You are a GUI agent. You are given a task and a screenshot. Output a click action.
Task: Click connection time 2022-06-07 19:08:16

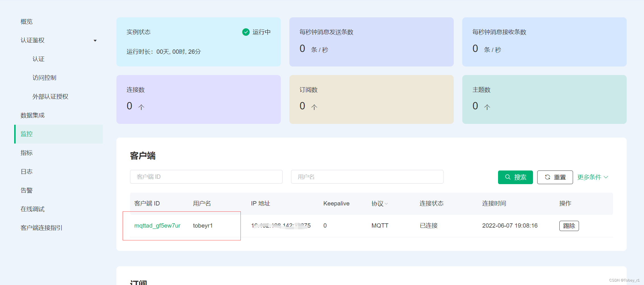[510, 226]
